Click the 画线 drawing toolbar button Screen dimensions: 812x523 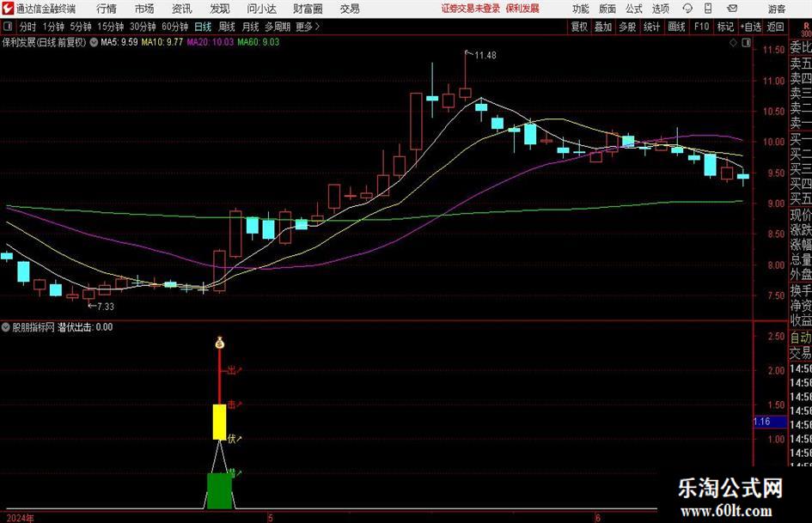point(676,27)
